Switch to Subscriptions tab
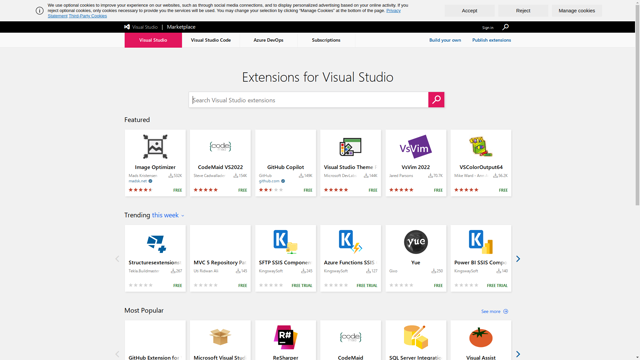 point(326,40)
